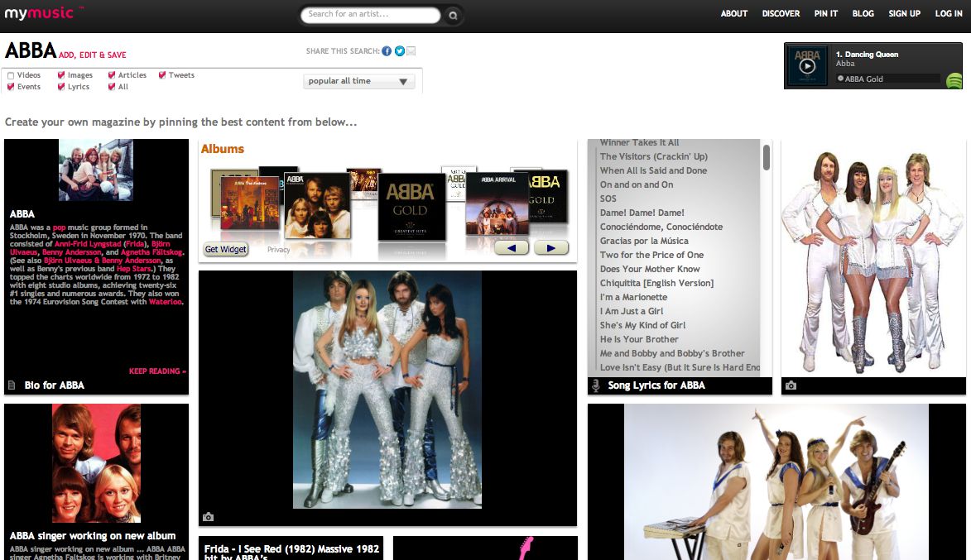Open the 'popular all time' sort dropdown

click(x=358, y=81)
